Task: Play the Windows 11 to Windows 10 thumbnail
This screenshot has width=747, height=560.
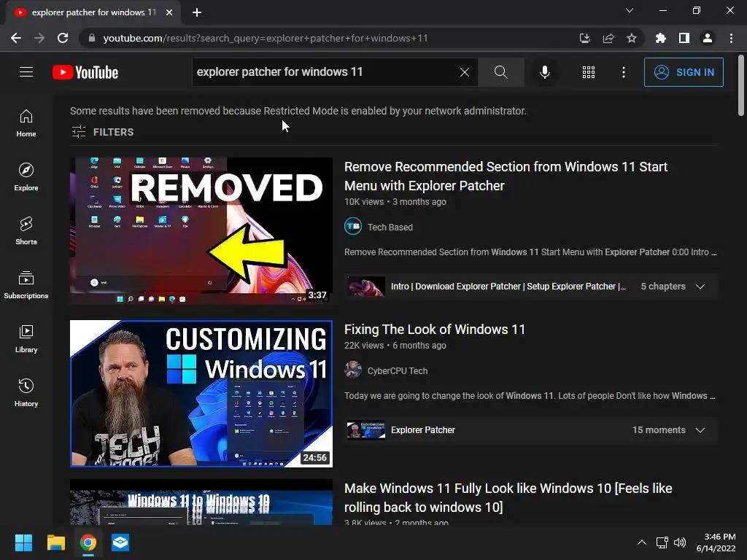Action: coord(201,502)
